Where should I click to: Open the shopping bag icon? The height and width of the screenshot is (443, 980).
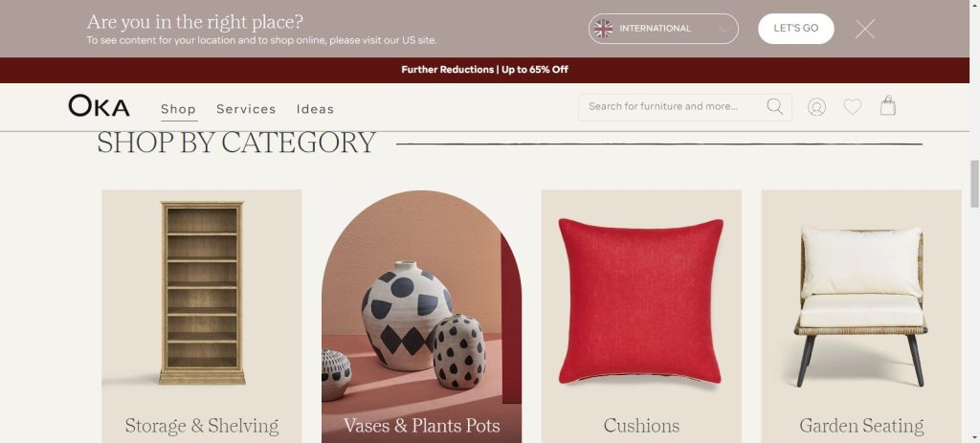(887, 105)
